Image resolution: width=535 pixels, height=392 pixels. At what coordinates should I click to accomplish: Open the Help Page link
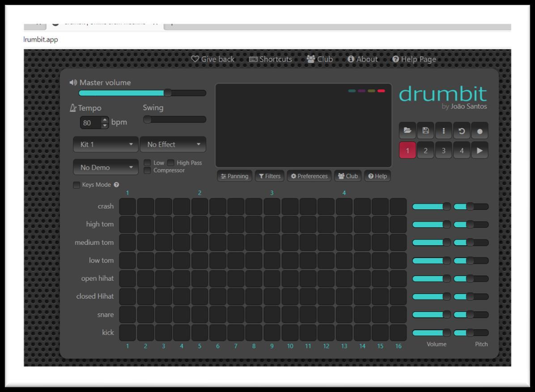(414, 59)
